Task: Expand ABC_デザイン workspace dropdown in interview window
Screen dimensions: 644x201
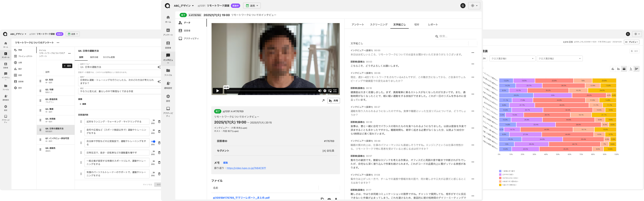Action: point(184,6)
